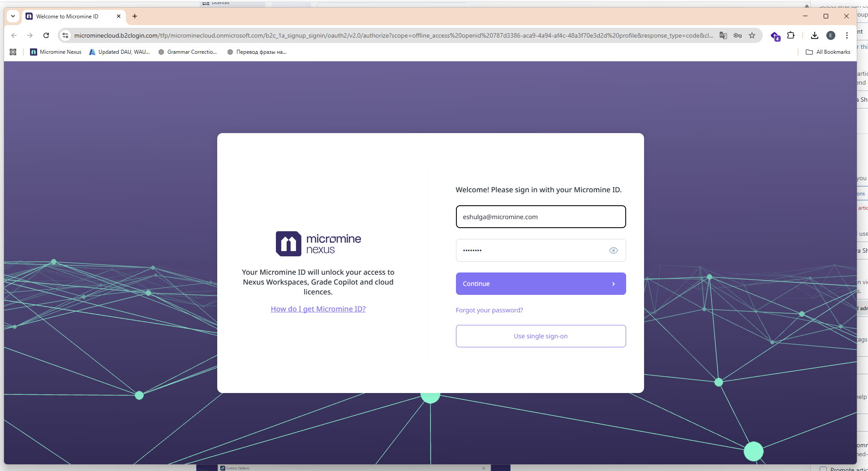
Task: Open the Grammar Correction bookmark
Action: [188, 52]
